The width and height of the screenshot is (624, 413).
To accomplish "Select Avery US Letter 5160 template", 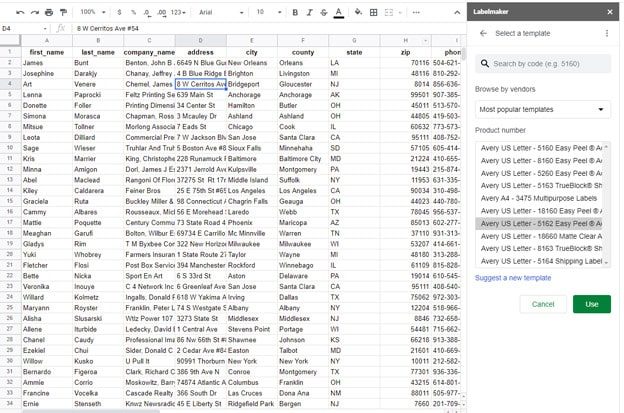I will (541, 148).
